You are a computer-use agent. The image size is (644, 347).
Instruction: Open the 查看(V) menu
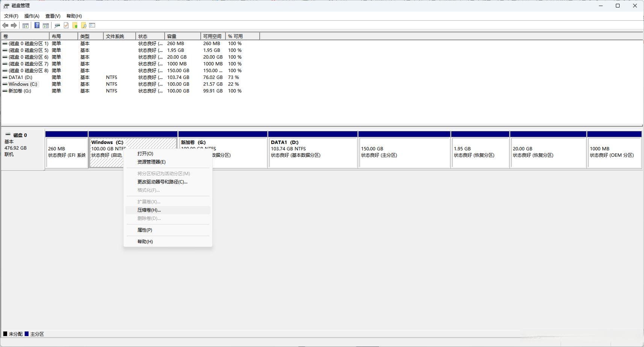(53, 16)
